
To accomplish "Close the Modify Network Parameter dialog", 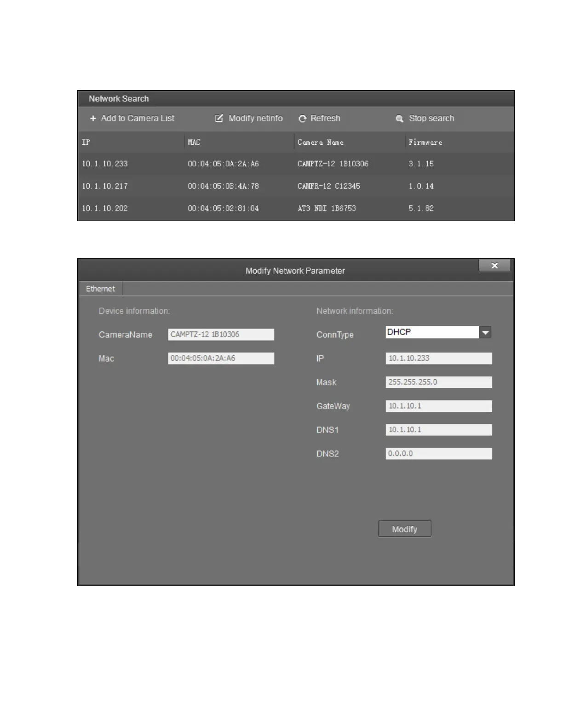I will 494,266.
